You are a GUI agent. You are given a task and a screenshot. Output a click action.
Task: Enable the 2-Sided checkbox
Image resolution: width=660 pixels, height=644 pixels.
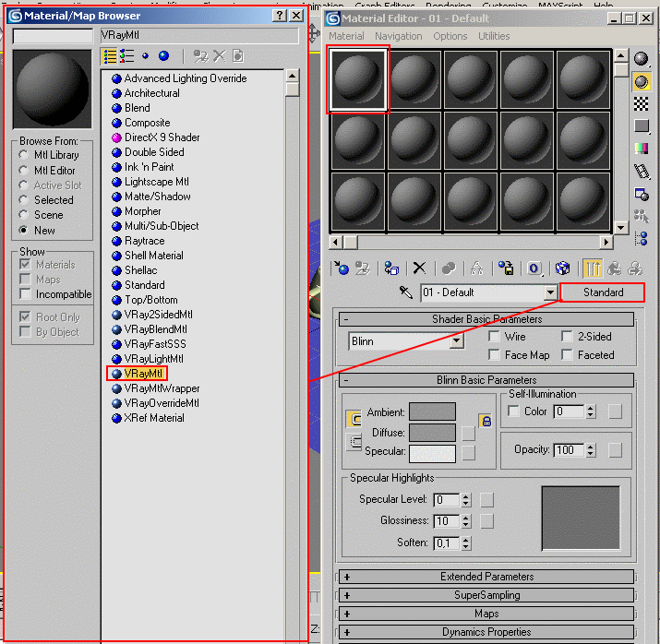pos(568,337)
